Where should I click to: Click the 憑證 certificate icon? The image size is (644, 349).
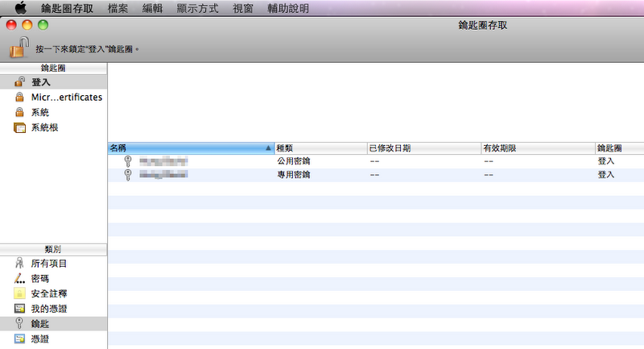(x=19, y=339)
